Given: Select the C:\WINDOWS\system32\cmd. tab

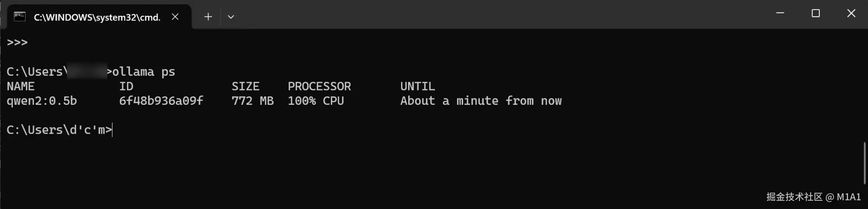Looking at the screenshot, I should click(97, 17).
